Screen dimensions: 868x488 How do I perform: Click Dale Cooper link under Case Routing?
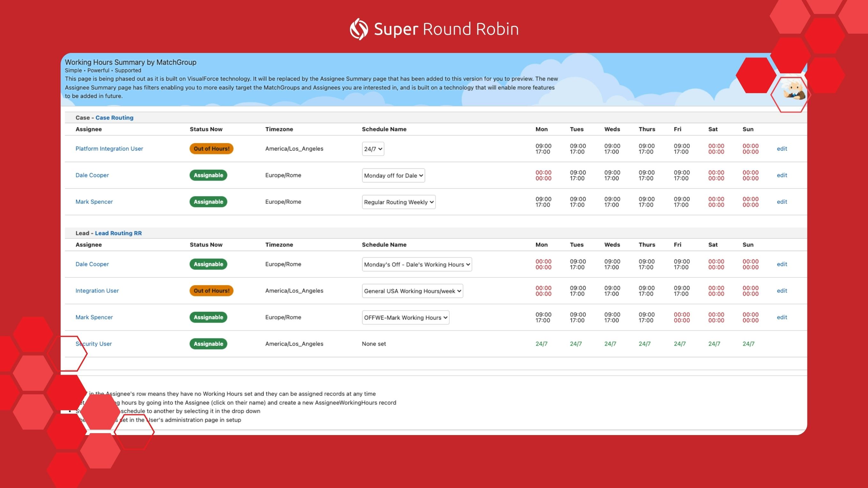point(92,175)
